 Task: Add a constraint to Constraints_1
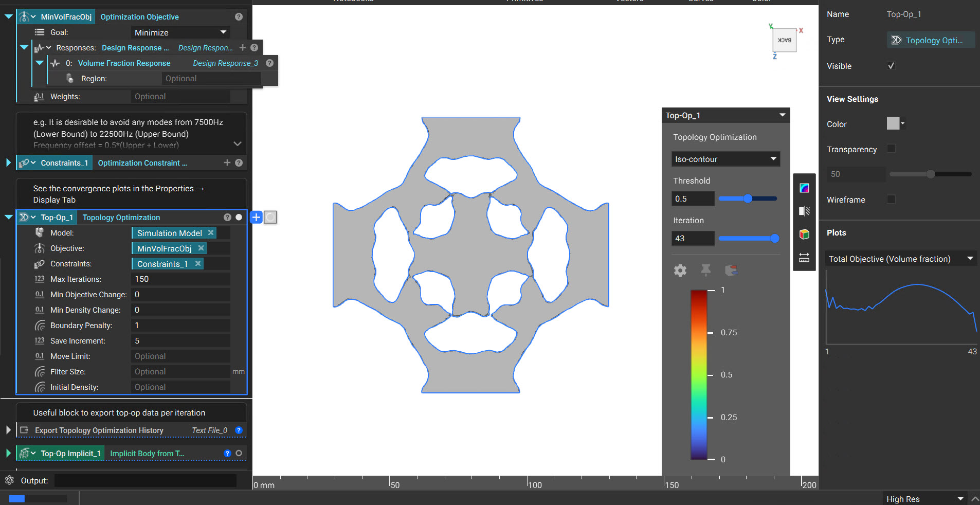pos(227,163)
